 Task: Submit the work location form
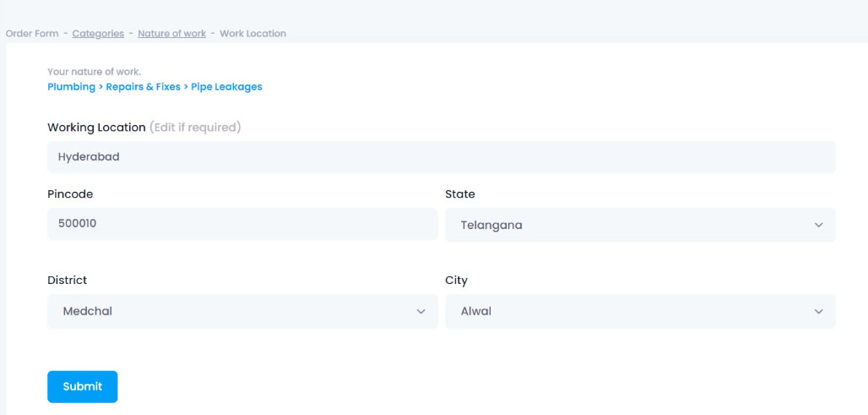click(83, 387)
